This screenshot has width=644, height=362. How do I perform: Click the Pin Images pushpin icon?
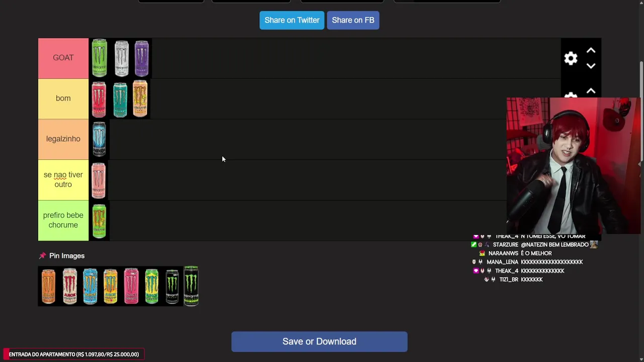[42, 256]
